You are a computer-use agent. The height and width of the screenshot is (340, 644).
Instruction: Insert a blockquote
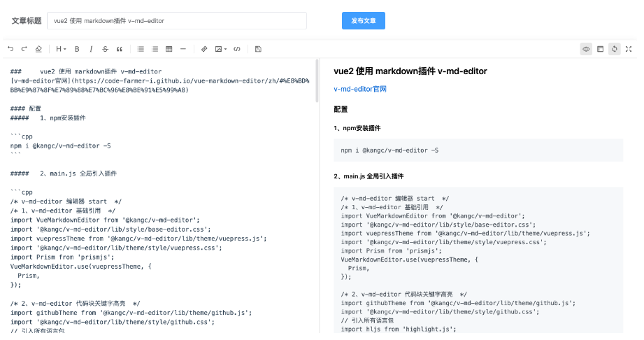[120, 49]
